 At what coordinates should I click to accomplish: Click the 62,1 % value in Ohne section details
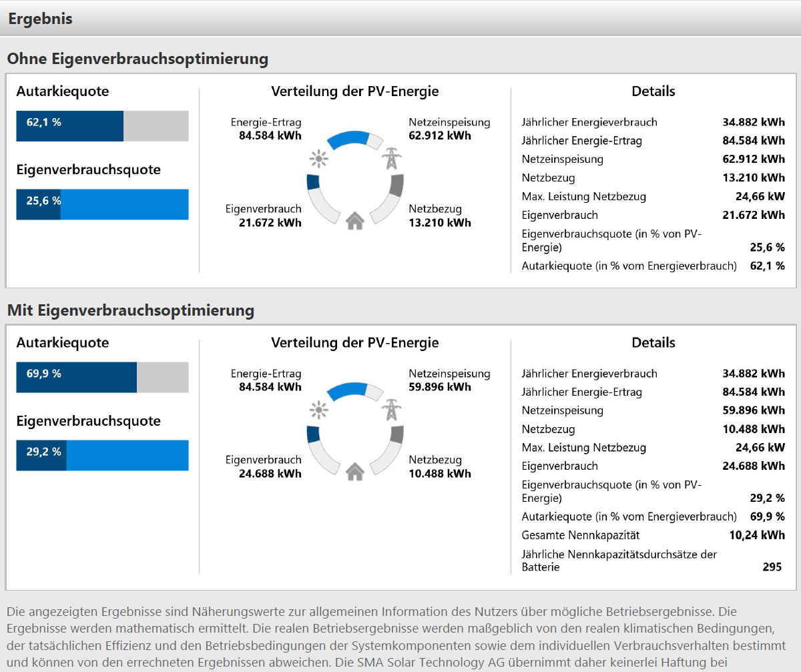pyautogui.click(x=767, y=266)
